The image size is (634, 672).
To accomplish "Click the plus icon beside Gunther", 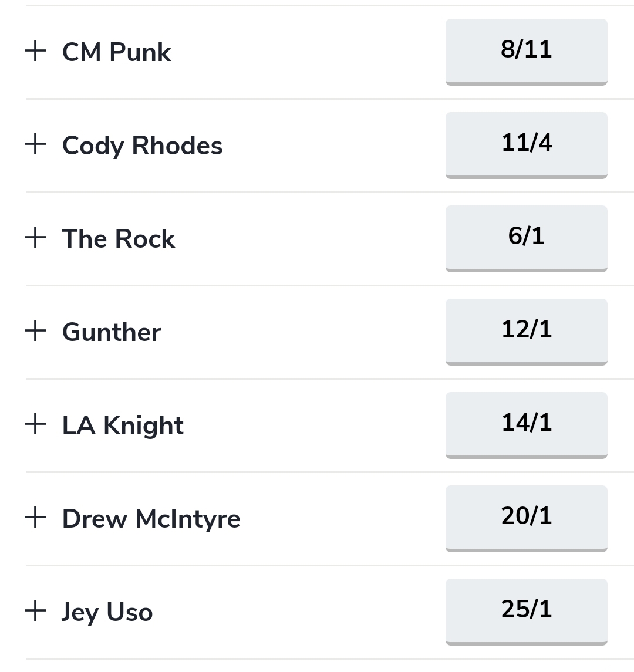I will pos(35,331).
